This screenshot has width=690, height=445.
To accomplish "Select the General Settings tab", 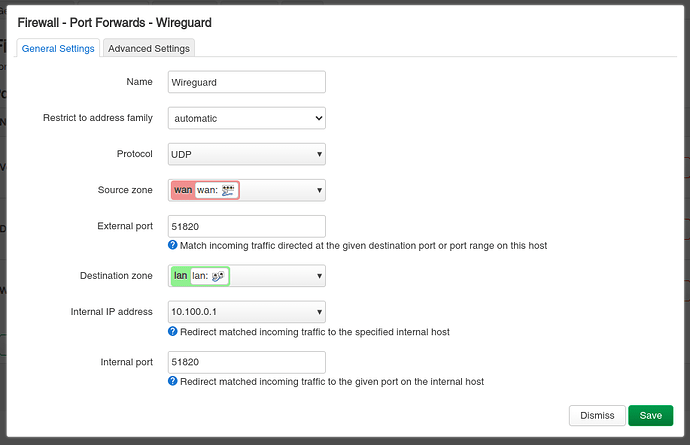I will (58, 48).
